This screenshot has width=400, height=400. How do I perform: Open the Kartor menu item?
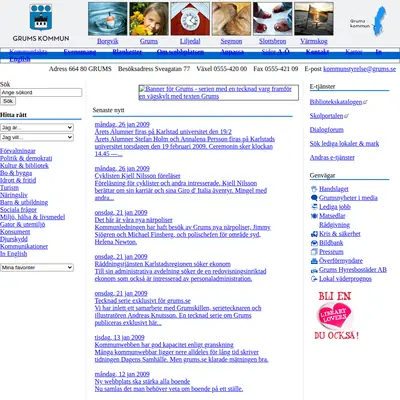pos(354,52)
